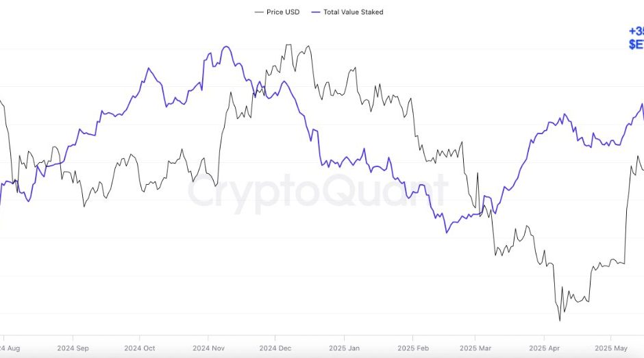Click the CryptoQuant watermark in the chart
This screenshot has height=358, width=644.
click(x=318, y=191)
